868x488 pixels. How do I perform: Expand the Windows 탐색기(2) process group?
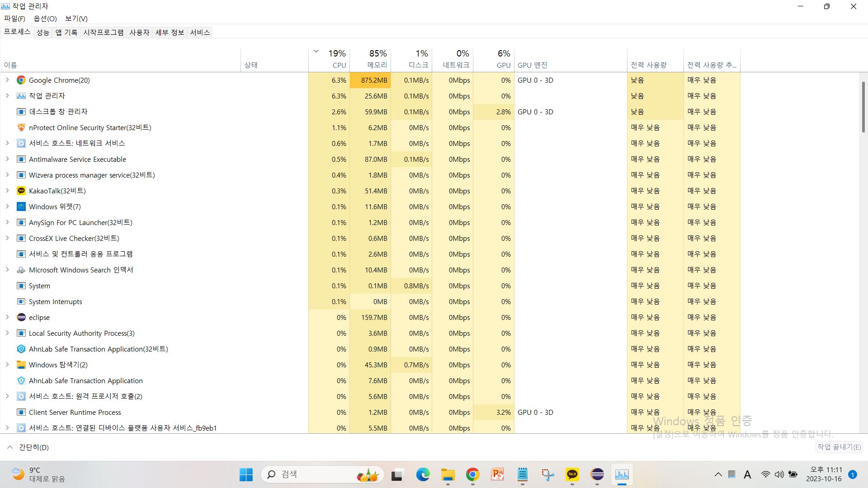click(x=7, y=365)
